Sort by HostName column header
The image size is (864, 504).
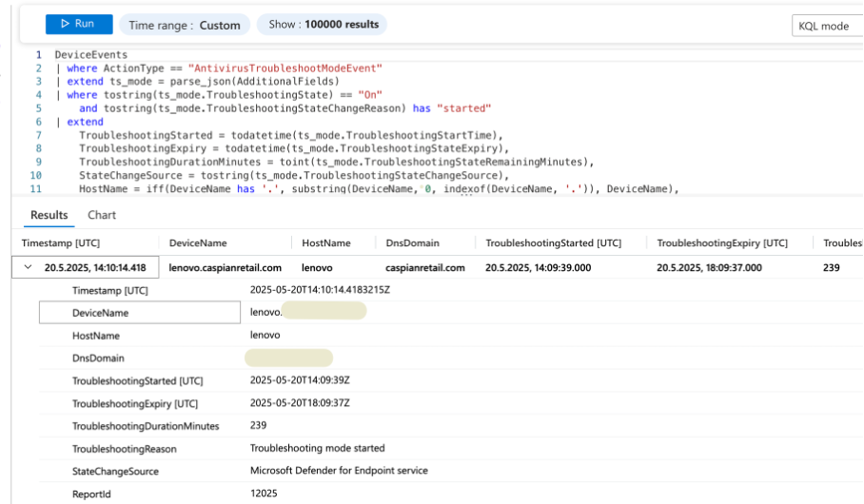click(326, 242)
